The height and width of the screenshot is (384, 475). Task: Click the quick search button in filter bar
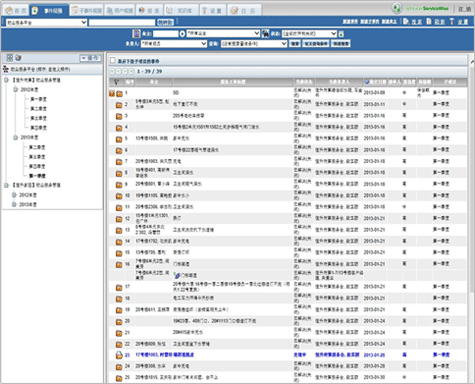[x=340, y=44]
